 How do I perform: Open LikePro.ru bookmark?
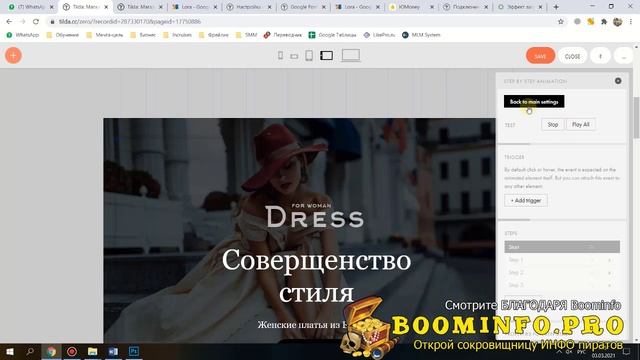(x=379, y=35)
